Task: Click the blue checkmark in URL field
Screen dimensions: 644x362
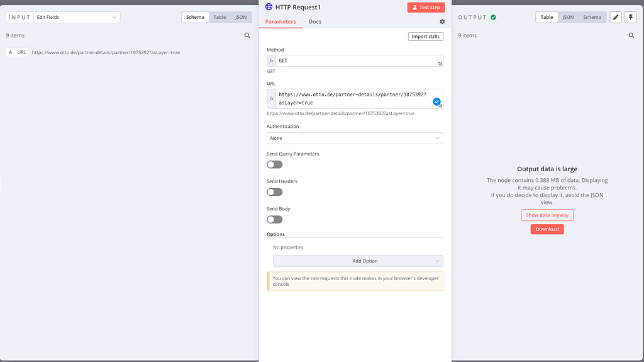Action: tap(436, 101)
